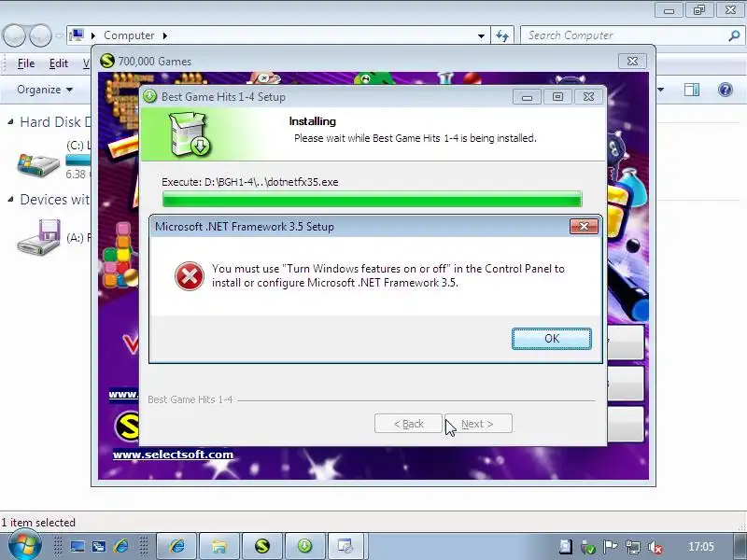Click the red error icon in the dialog
The height and width of the screenshot is (560, 747).
click(190, 276)
